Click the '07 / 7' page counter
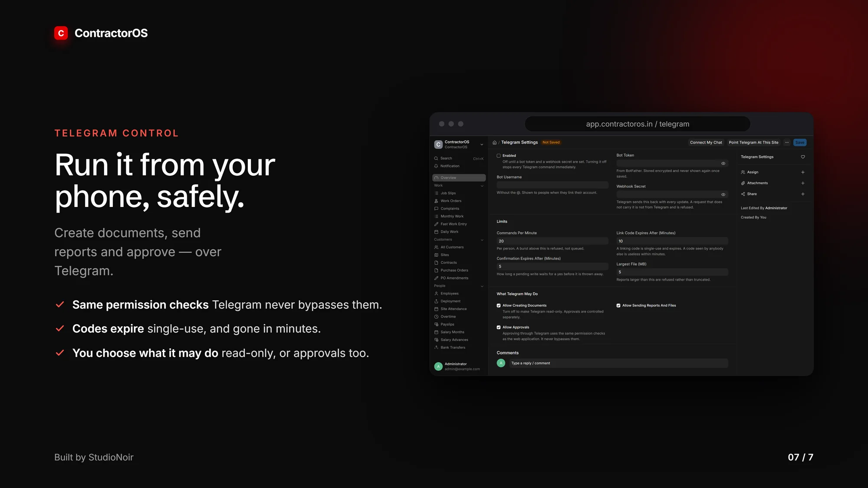The height and width of the screenshot is (488, 868). click(801, 457)
